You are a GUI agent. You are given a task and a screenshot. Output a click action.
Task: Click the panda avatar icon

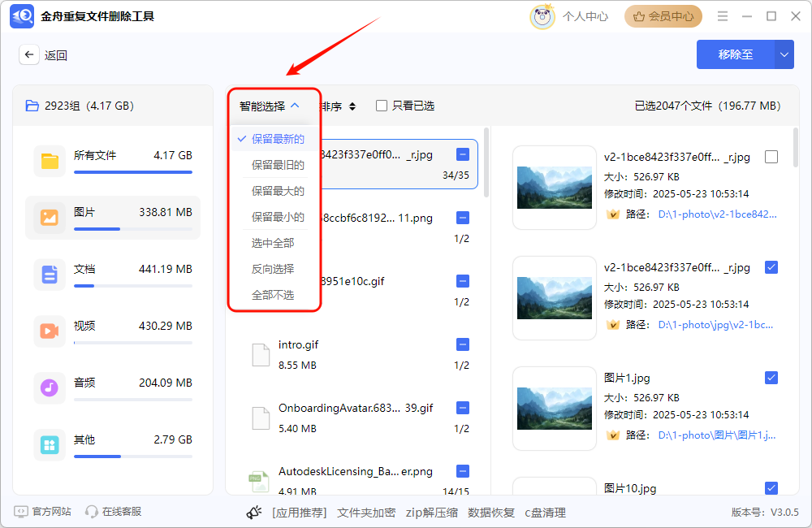coord(542,16)
